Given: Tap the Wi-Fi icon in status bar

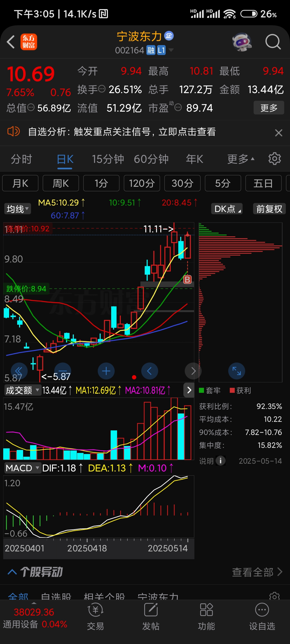Looking at the screenshot, I should [x=230, y=14].
